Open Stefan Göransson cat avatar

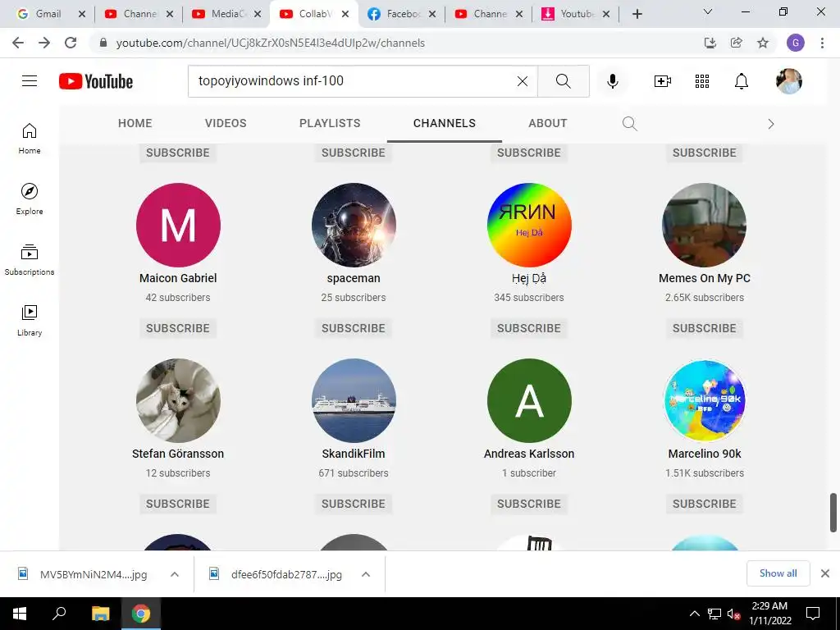point(178,400)
